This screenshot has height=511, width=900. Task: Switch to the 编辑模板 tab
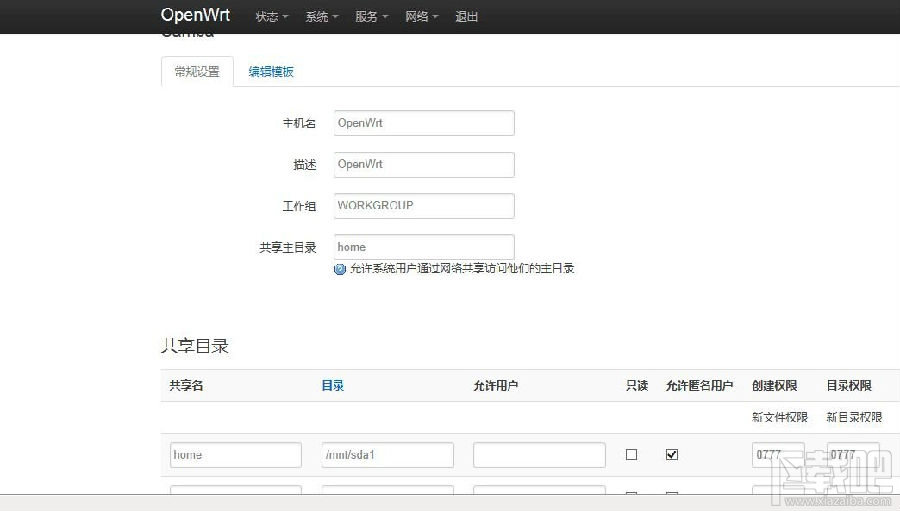[x=271, y=72]
